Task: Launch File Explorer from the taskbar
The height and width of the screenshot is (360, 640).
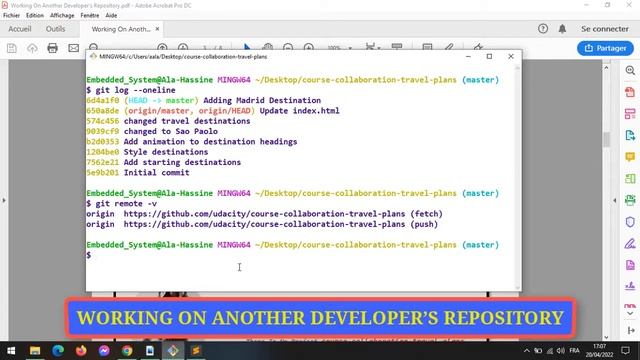Action: tap(35, 351)
